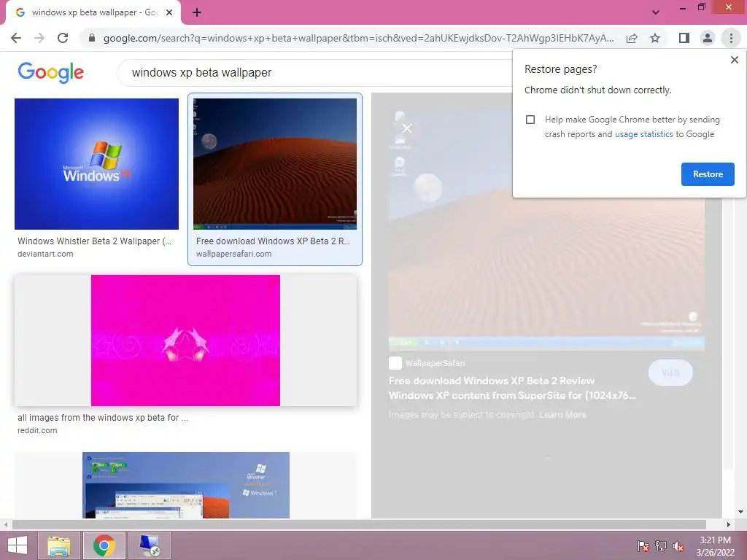747x560 pixels.
Task: Open the Whistler desktop screenshots thumbnail
Action: pyautogui.click(x=186, y=485)
